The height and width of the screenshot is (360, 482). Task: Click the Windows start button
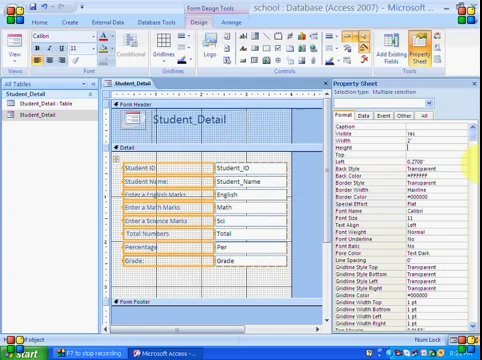[23, 353]
